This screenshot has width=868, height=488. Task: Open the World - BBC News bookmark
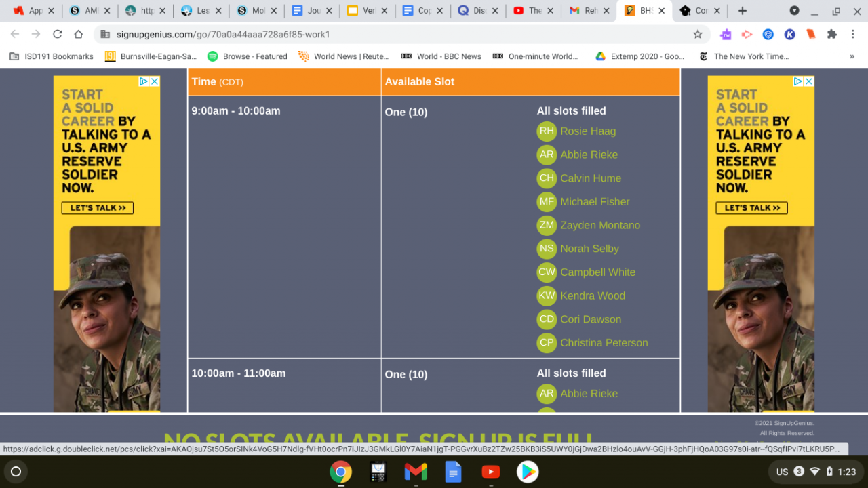click(441, 56)
